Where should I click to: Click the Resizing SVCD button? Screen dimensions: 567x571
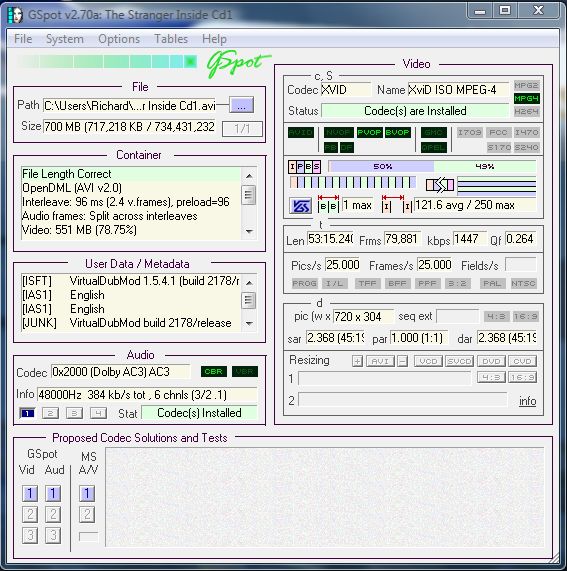460,361
